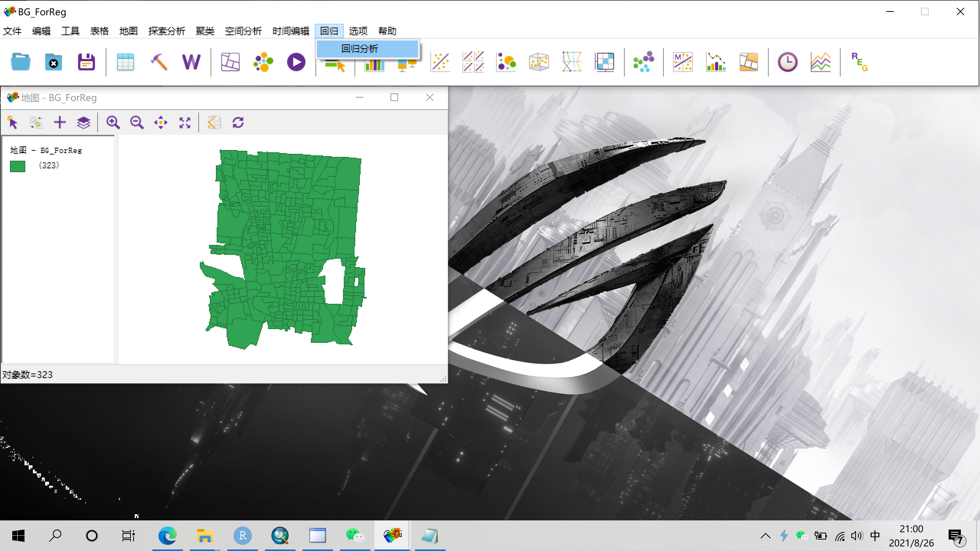Click the map themes toolbar icon
The image size is (980, 551).
pyautogui.click(x=230, y=62)
